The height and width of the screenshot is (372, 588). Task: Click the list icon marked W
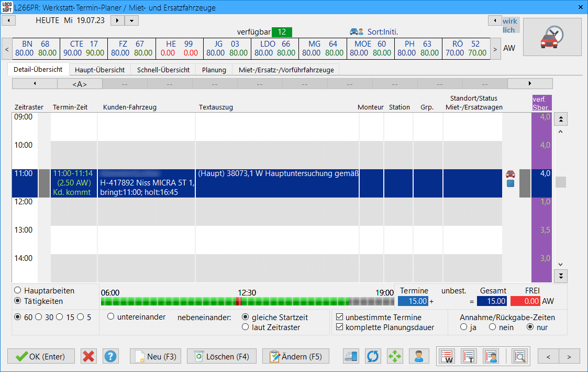pos(447,356)
